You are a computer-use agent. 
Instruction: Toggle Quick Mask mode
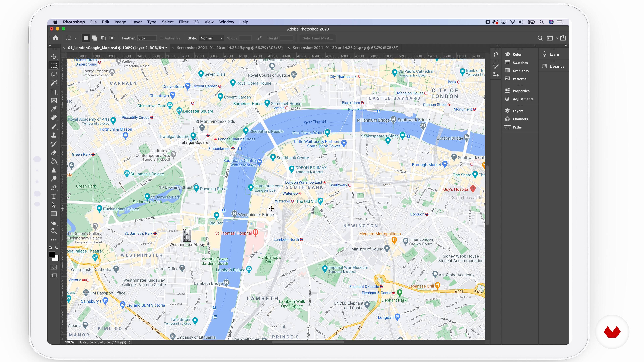(54, 267)
